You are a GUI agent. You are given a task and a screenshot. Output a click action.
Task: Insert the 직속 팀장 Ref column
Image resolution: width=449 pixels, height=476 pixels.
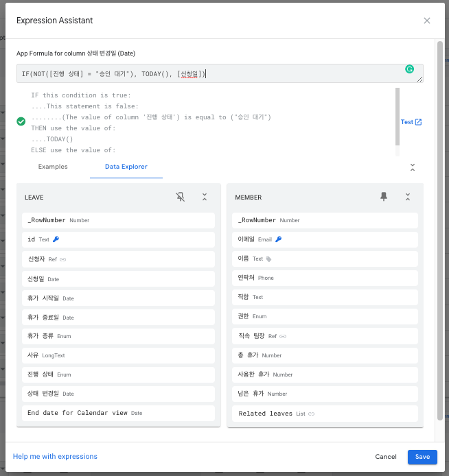coord(325,336)
